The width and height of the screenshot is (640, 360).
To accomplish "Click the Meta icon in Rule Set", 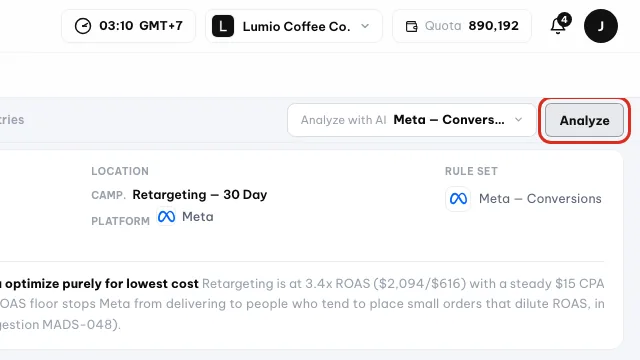I will pos(458,199).
